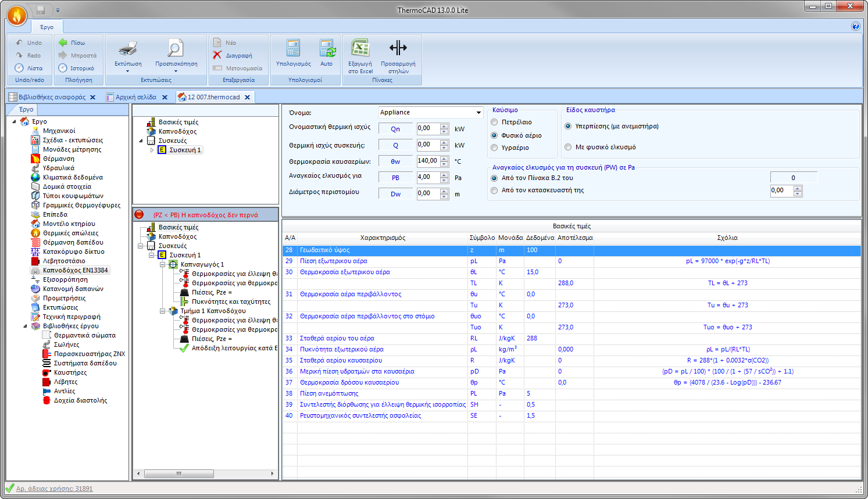
Task: Select Θέρμανση in project tree
Action: 58,159
